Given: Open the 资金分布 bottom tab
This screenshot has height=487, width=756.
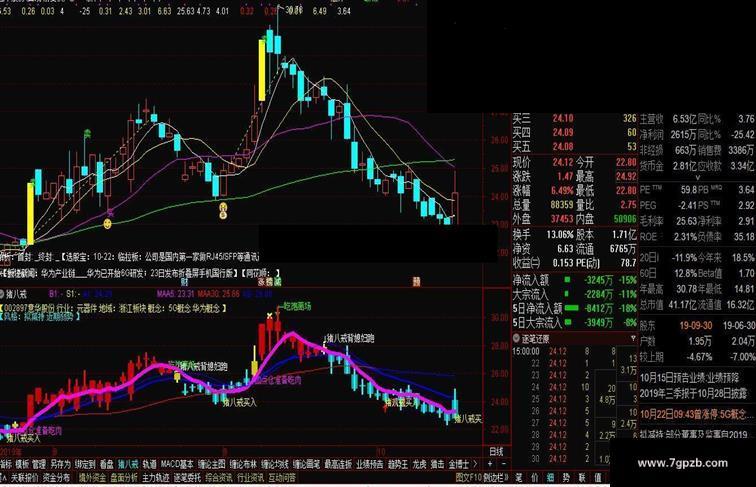Looking at the screenshot, I should click(x=56, y=478).
